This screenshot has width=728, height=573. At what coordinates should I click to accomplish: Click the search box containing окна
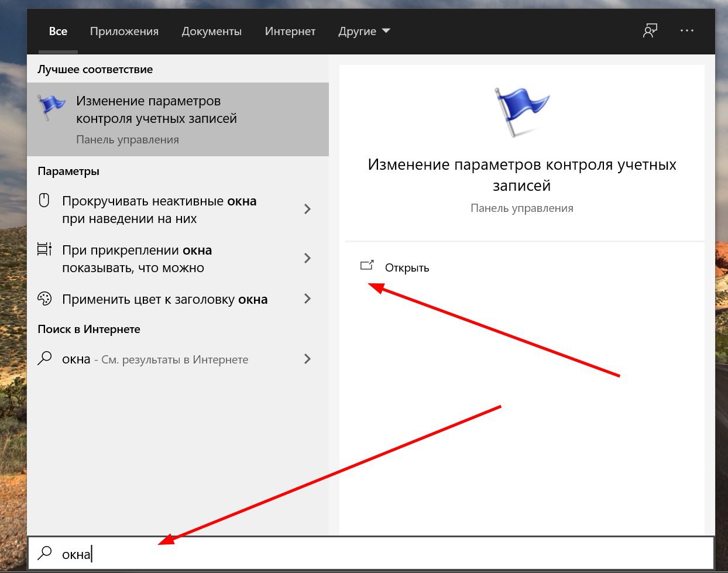coord(371,553)
